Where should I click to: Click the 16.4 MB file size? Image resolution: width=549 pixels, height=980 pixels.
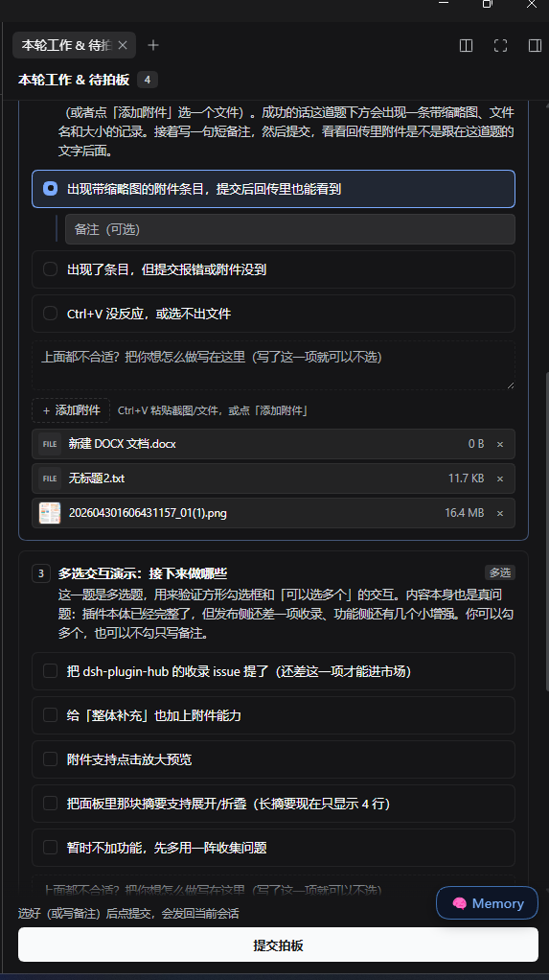click(464, 513)
